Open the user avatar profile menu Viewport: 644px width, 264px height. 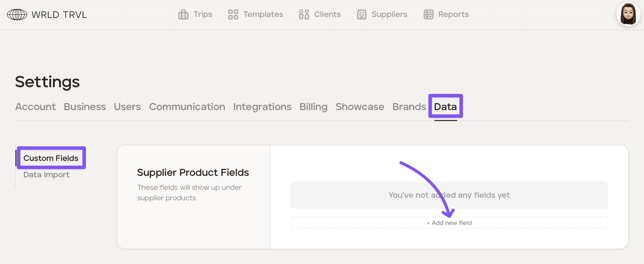[x=628, y=14]
